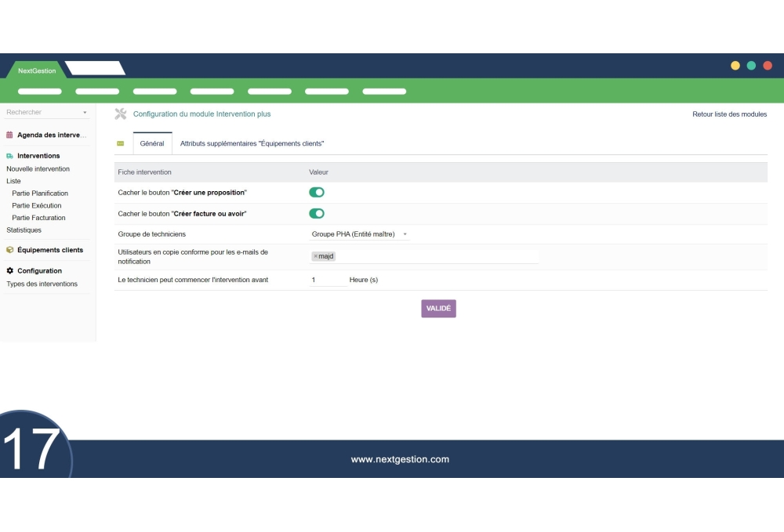Click the truck icon next to Interventions
784x532 pixels.
pos(9,156)
